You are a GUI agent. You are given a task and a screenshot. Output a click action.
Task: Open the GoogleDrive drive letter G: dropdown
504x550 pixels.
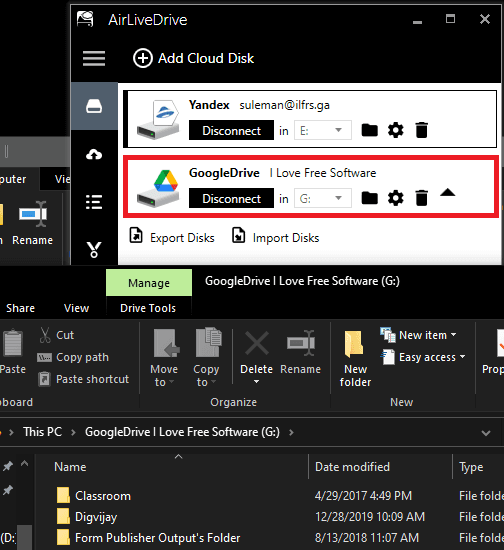323,198
